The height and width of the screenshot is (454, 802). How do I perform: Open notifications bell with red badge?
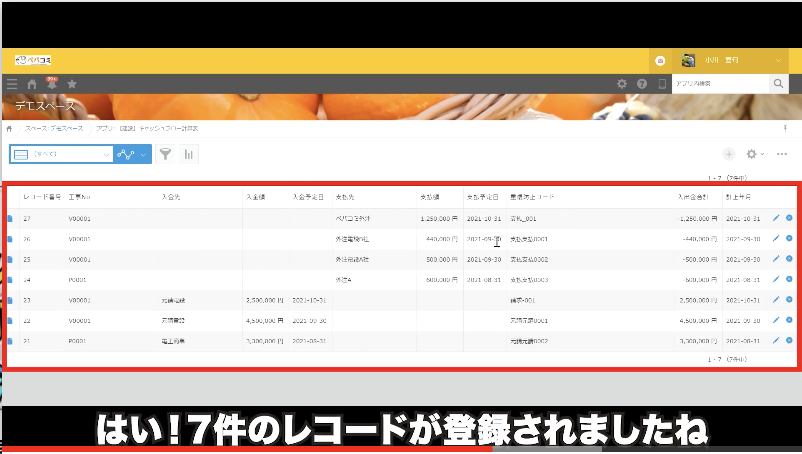click(52, 85)
